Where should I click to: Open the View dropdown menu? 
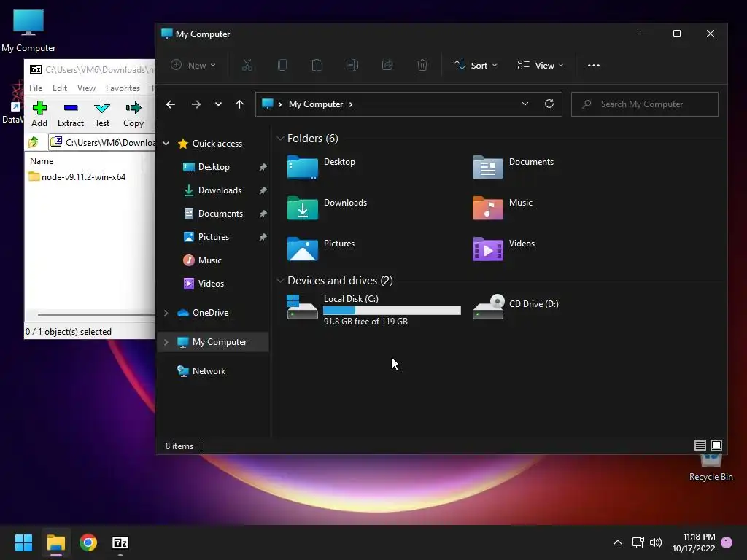click(x=541, y=65)
